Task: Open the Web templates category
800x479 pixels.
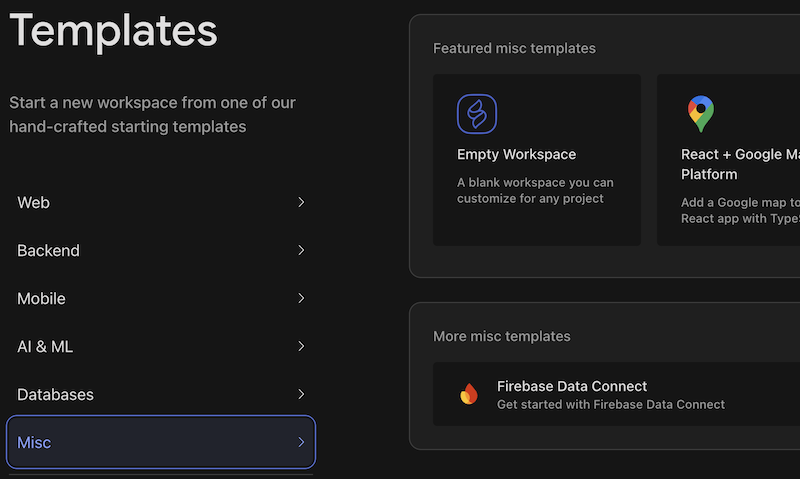Action: coord(161,203)
